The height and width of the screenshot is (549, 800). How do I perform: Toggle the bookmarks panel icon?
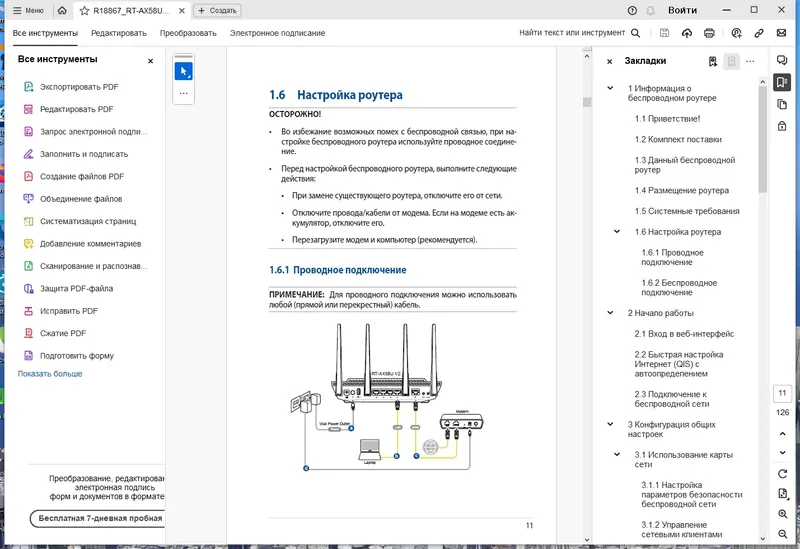point(782,82)
